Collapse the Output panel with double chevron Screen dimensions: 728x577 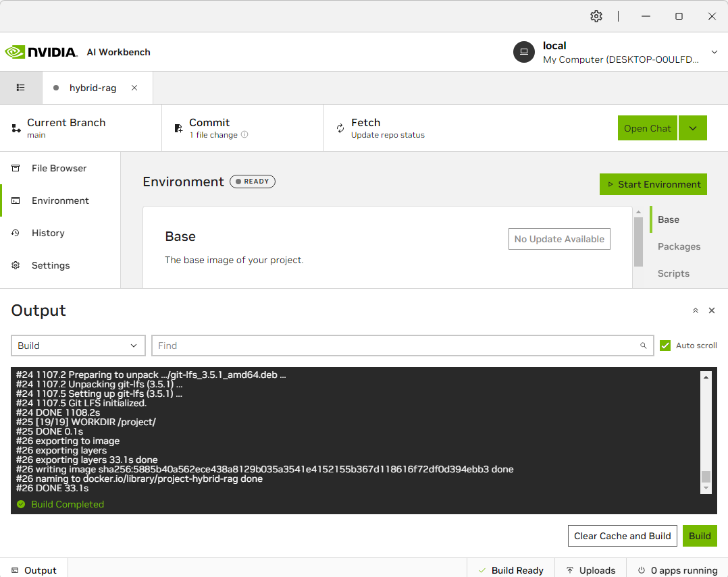[695, 310]
